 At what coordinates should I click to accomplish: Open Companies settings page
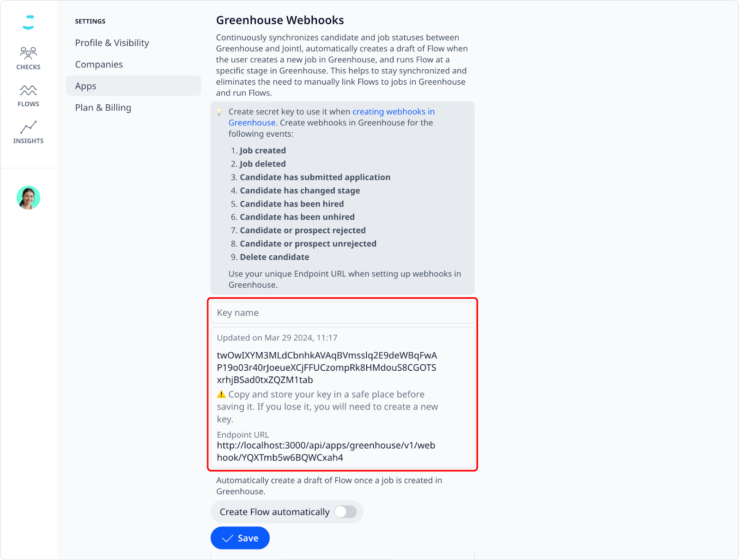(x=99, y=65)
